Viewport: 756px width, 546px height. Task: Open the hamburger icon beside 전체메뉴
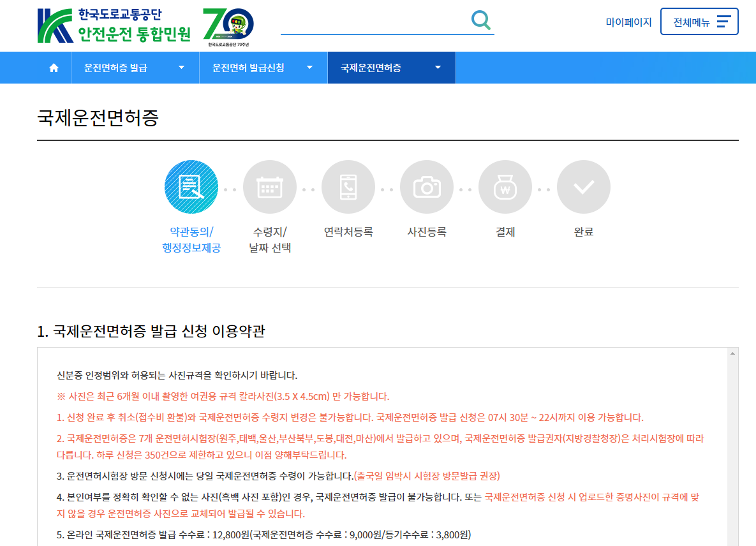coord(723,22)
